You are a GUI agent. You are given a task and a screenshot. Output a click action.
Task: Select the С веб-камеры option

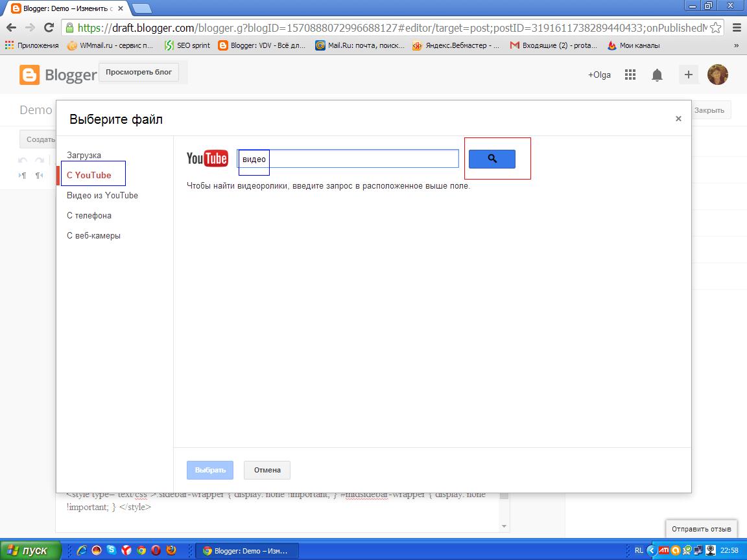[93, 236]
